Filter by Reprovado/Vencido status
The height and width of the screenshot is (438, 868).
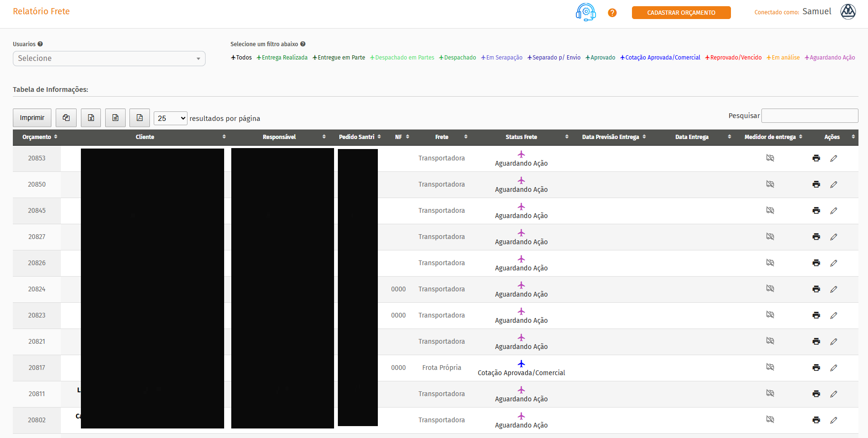coord(733,58)
